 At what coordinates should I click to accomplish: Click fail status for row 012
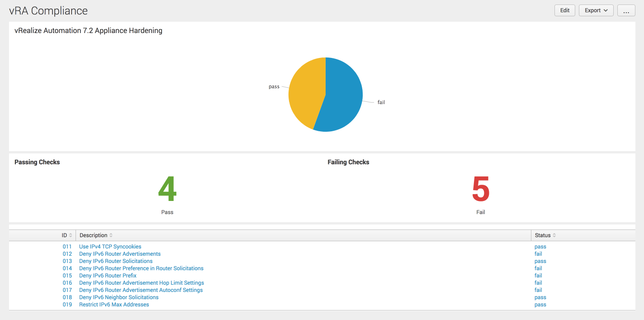538,254
